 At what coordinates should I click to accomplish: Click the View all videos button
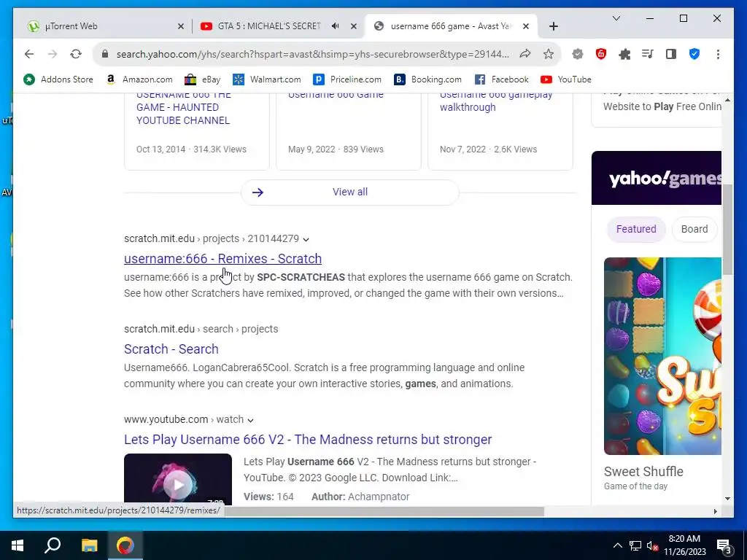point(349,192)
